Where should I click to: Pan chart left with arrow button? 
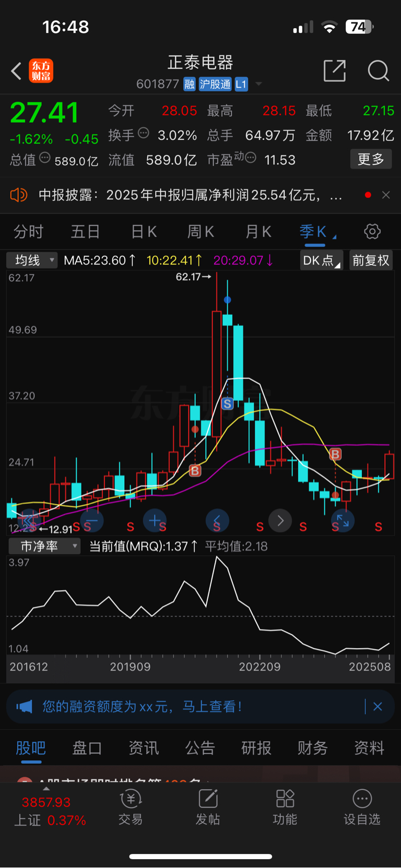pos(217,520)
